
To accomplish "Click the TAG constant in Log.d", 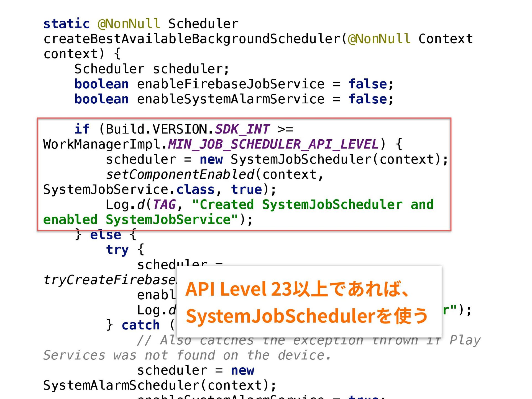I will (x=164, y=205).
